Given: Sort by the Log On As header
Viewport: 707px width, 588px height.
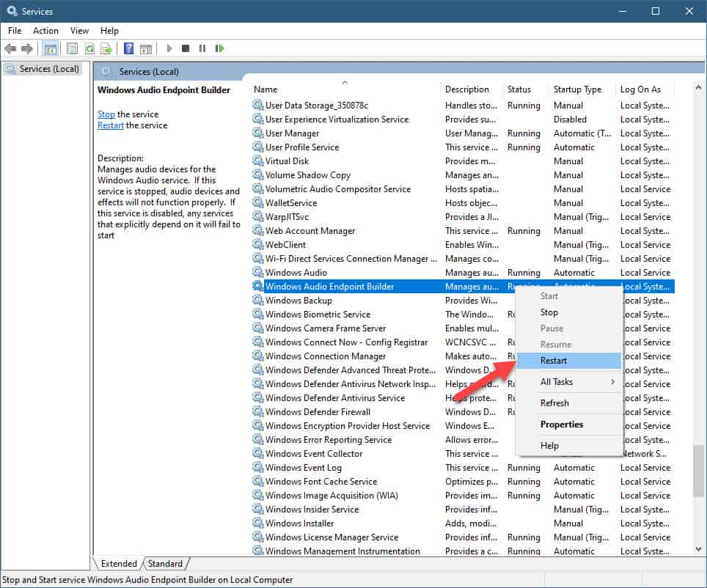Looking at the screenshot, I should [x=645, y=89].
